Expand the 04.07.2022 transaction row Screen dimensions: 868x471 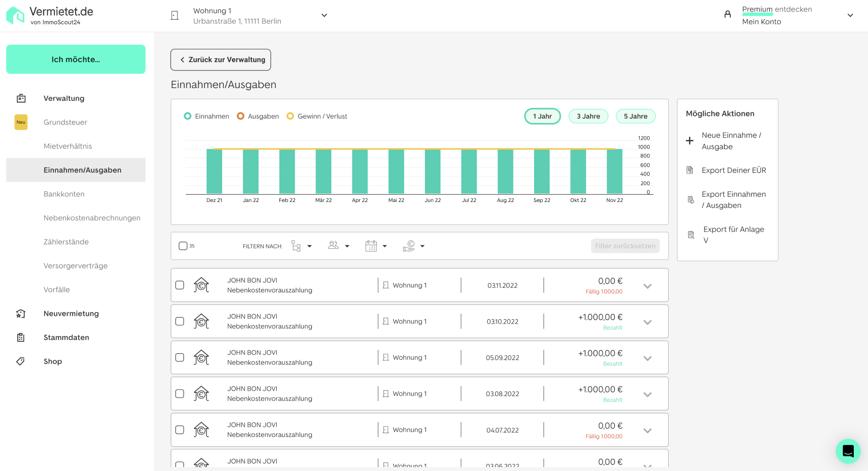click(x=648, y=430)
